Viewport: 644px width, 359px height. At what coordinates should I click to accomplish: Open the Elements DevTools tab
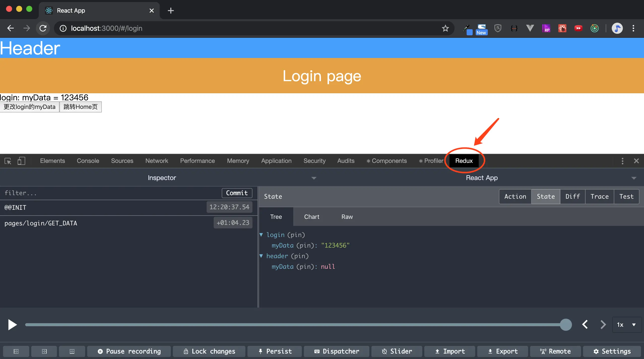click(52, 161)
